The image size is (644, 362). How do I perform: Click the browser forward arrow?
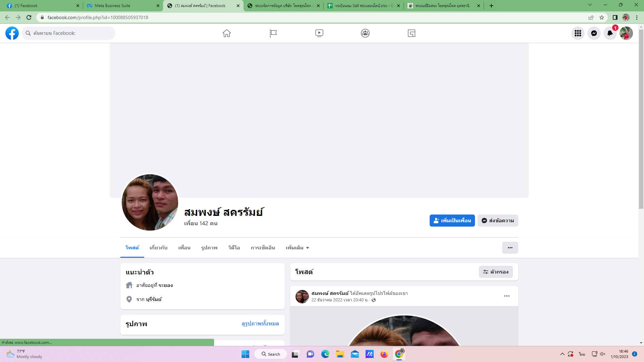tap(18, 17)
